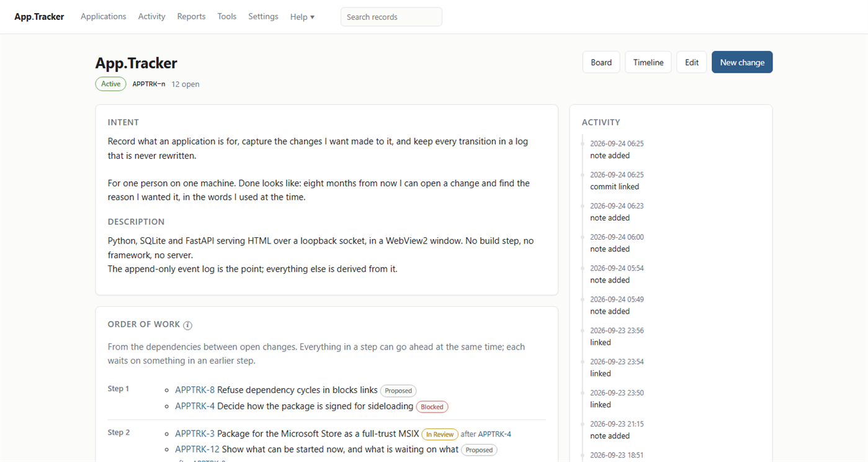Open the Activity nav item
Viewport: 868px width, 462px height.
tap(151, 17)
